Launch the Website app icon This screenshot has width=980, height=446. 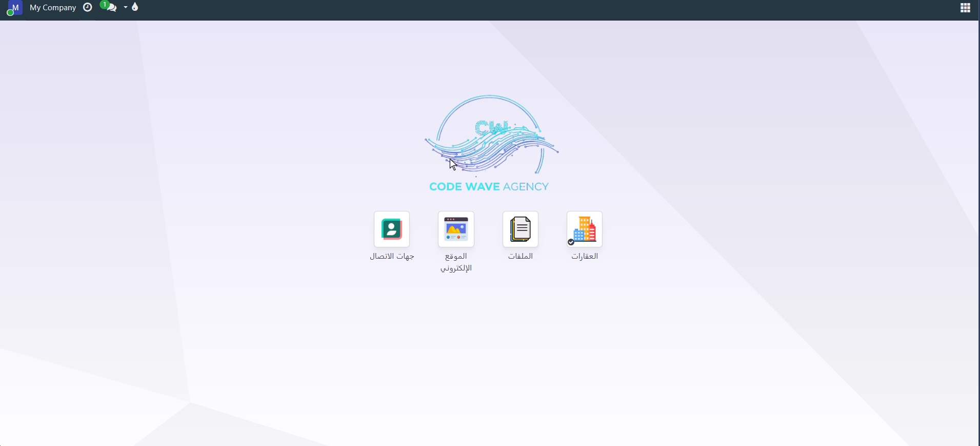coord(456,229)
